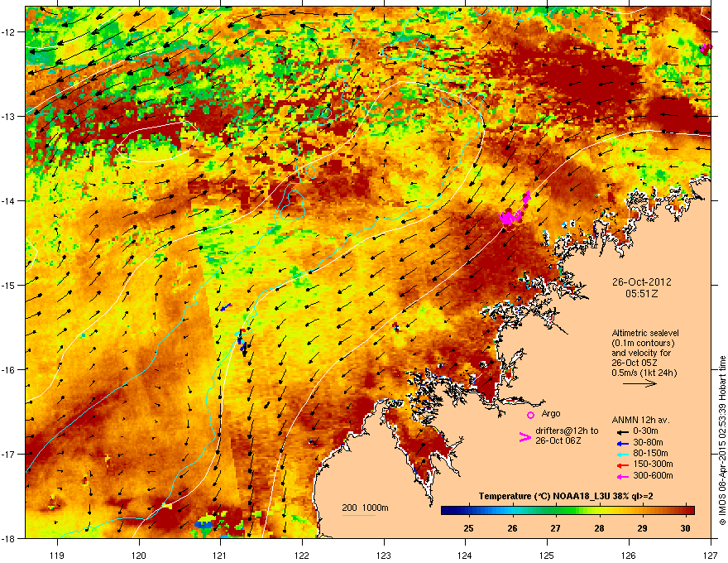
Task: Click the '80-150m' depth label
Action: click(650, 453)
